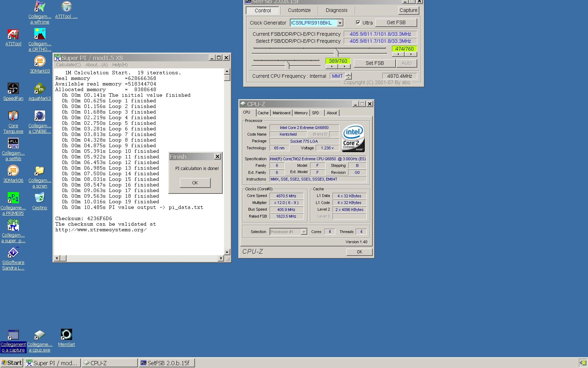
Task: Open the ORTHOS shortcut icon
Action: 40,34
